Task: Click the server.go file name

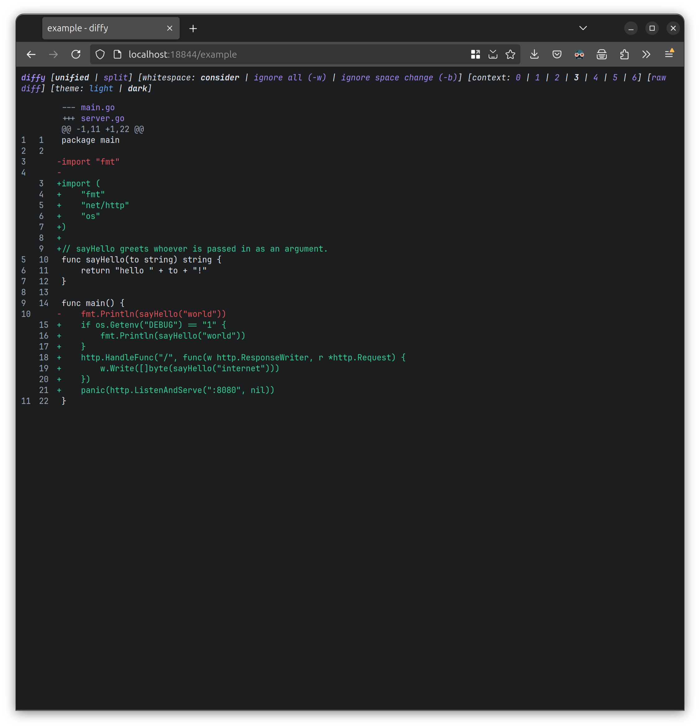Action: [x=103, y=118]
